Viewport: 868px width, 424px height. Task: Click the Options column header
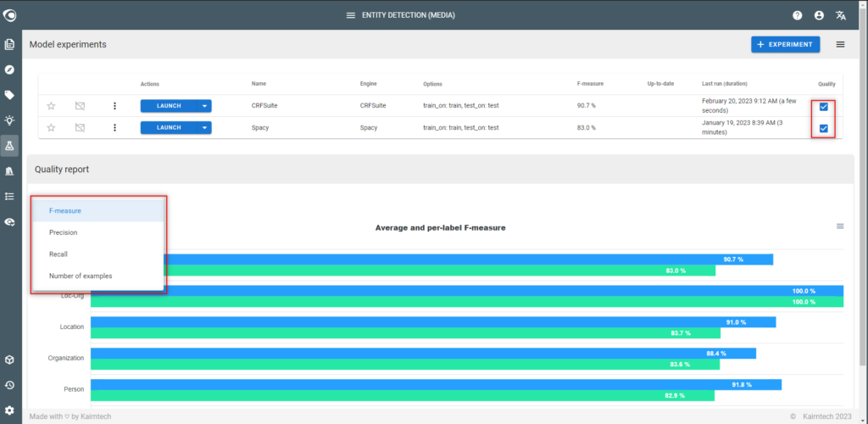coord(432,84)
